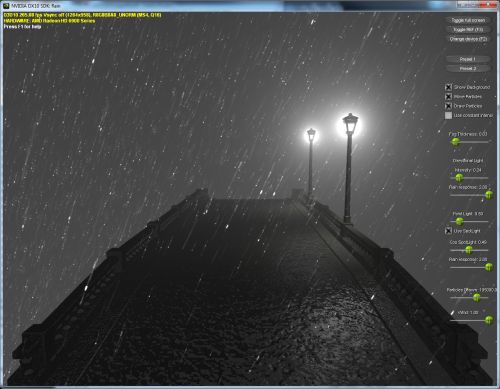
Task: Click the 'Press F1 for help' text
Action: point(22,26)
